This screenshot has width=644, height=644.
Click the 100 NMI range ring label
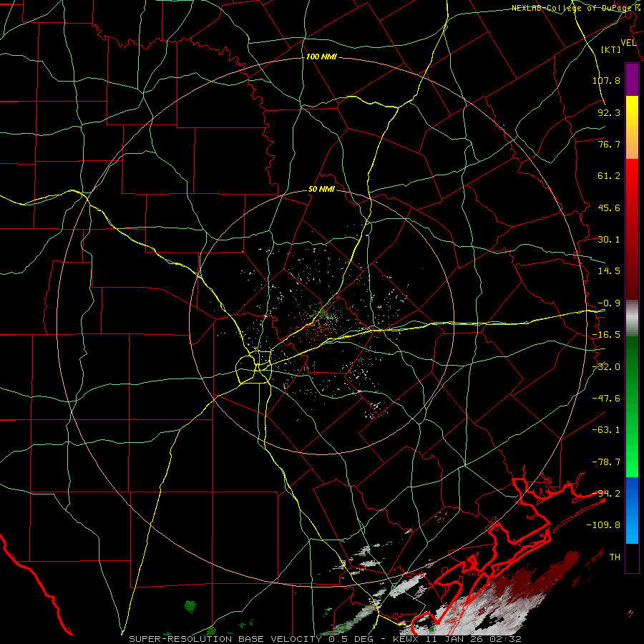pos(321,57)
